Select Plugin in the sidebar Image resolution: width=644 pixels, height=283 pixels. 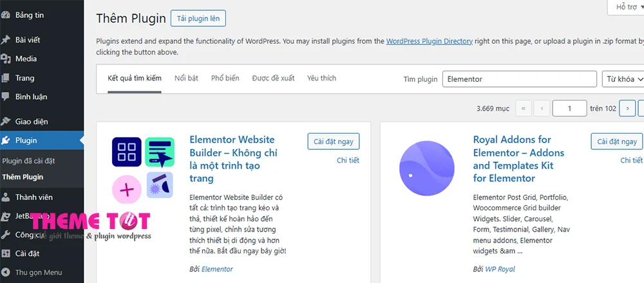(42, 140)
